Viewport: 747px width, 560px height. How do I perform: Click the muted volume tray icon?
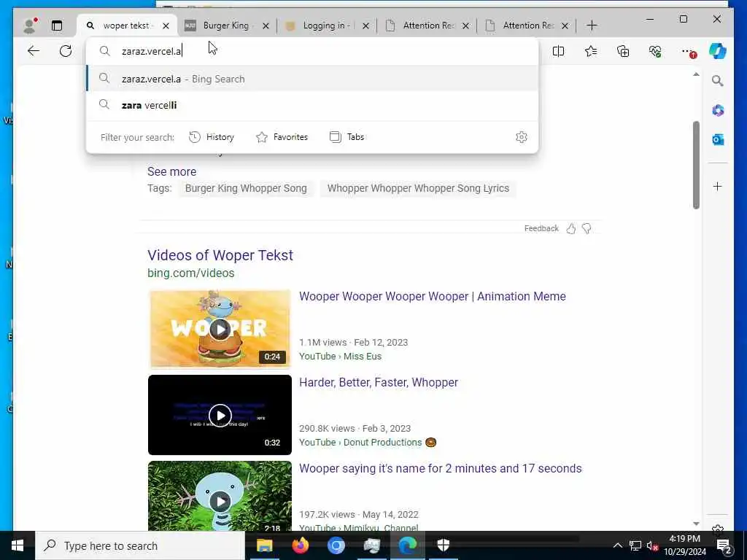click(x=652, y=545)
